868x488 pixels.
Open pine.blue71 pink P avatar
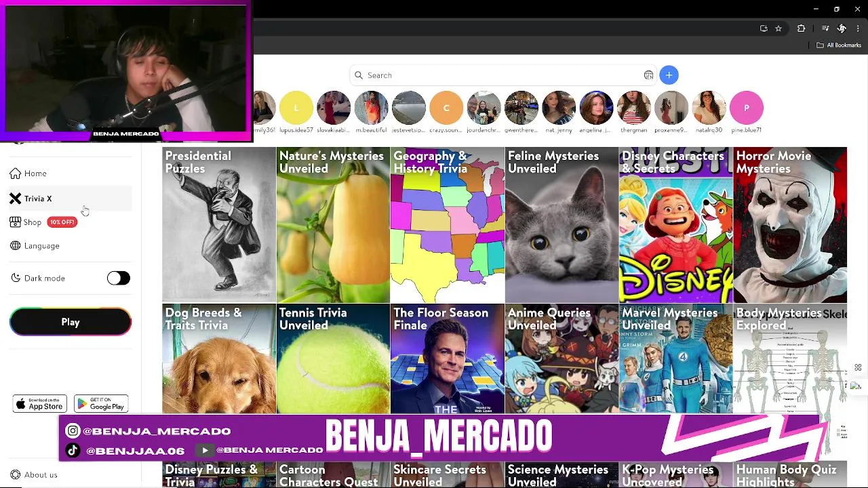(x=747, y=108)
